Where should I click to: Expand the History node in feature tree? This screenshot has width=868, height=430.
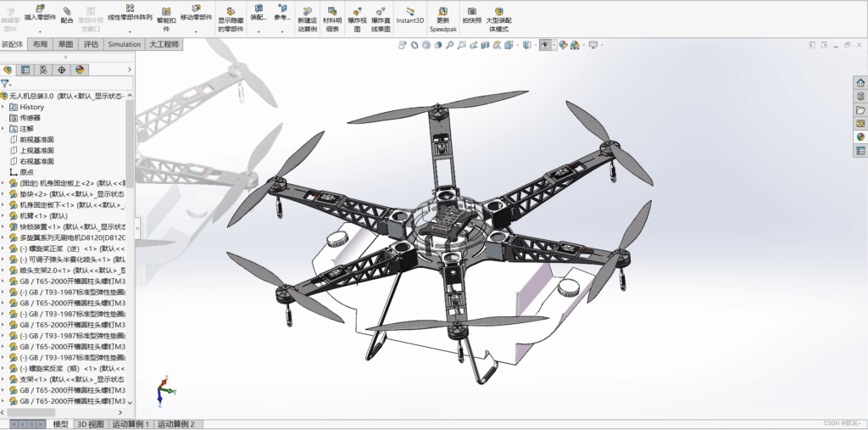click(3, 107)
